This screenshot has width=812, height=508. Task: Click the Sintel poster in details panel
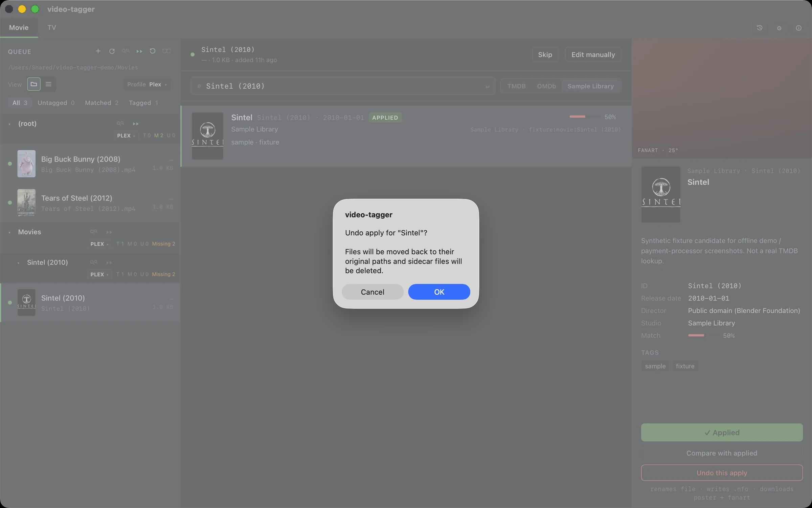660,194
